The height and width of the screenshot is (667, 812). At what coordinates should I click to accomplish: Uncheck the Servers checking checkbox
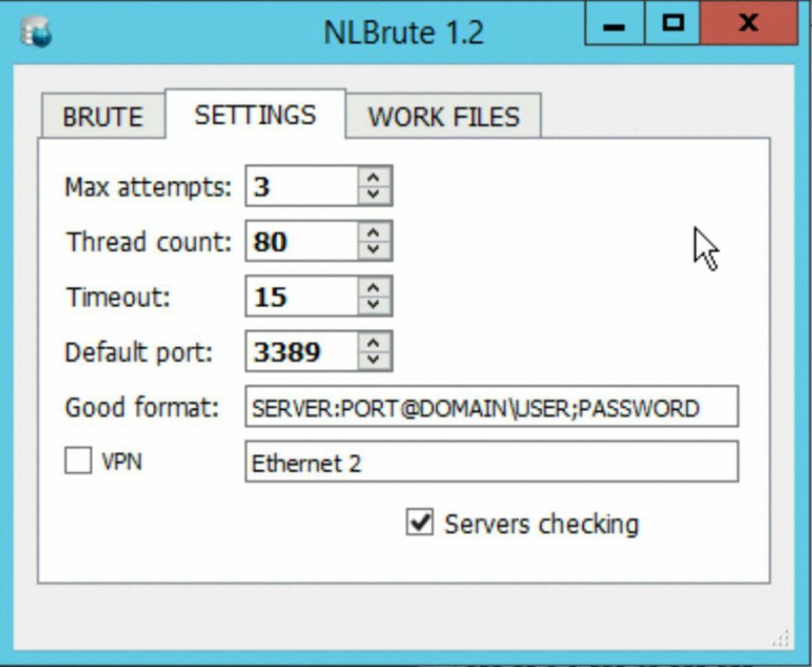coord(420,522)
